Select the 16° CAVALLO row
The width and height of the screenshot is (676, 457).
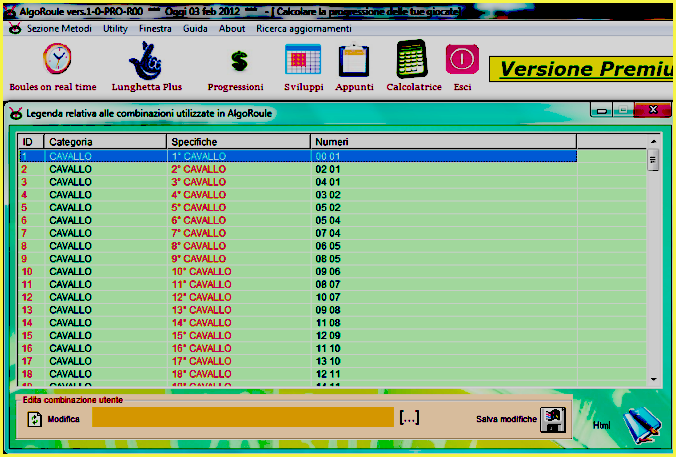pos(298,348)
